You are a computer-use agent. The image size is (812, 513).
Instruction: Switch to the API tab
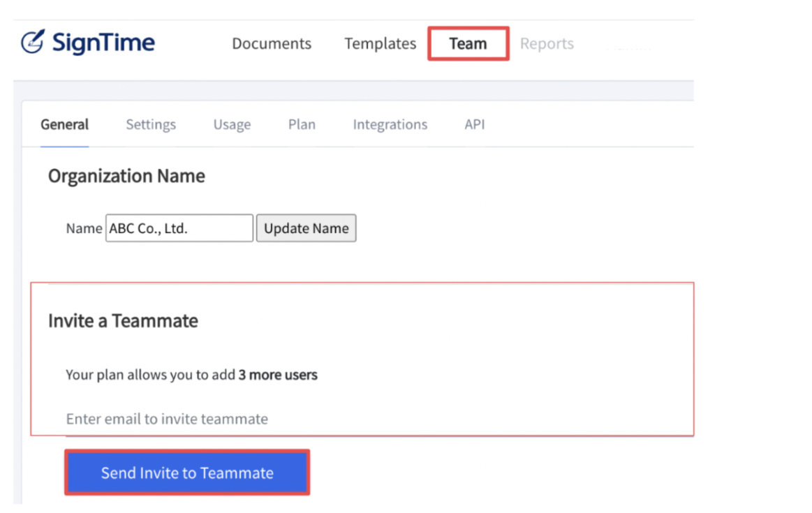(x=474, y=124)
